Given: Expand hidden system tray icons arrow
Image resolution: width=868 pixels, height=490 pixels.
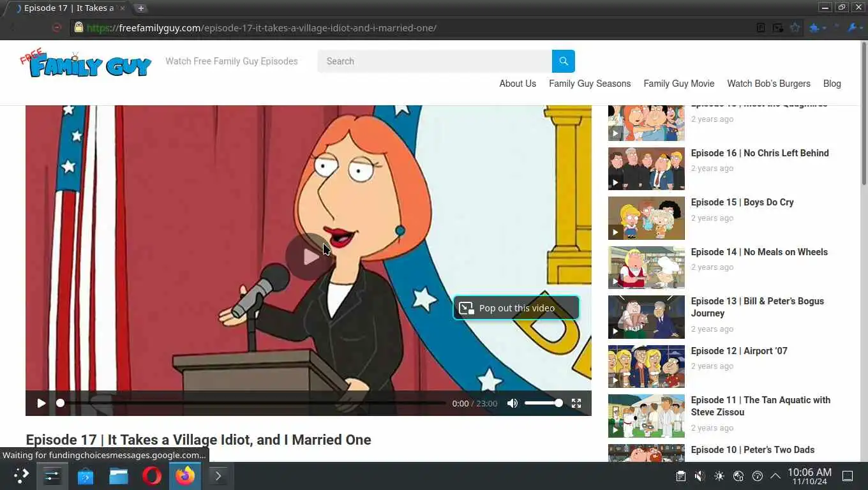Looking at the screenshot, I should tap(775, 476).
